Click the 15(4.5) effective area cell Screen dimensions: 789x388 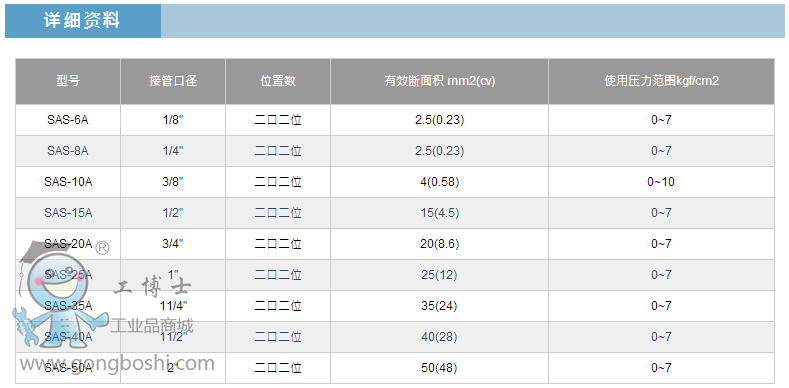coord(439,213)
